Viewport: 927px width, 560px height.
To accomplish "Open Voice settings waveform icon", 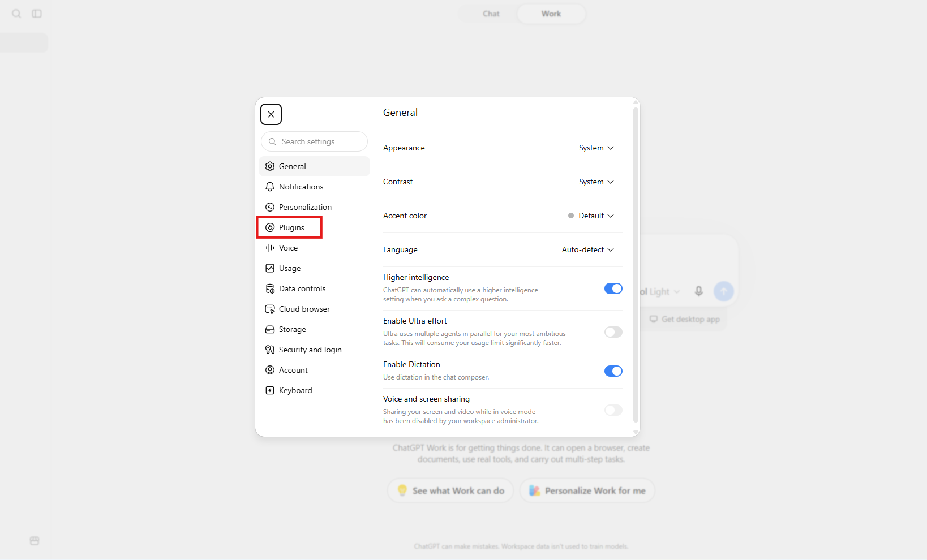I will tap(270, 248).
